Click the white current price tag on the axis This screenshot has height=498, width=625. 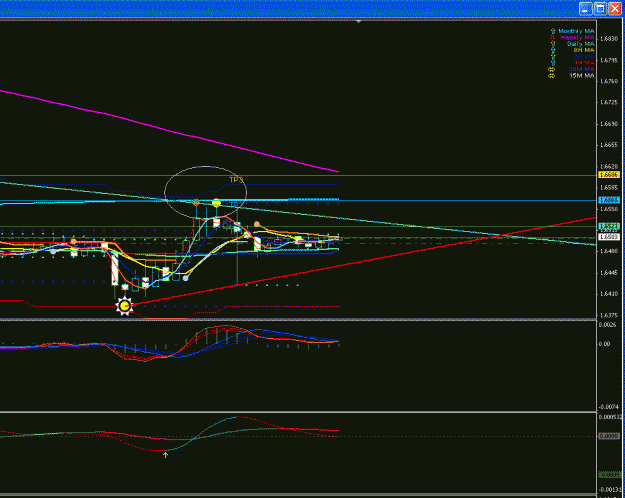coord(609,237)
